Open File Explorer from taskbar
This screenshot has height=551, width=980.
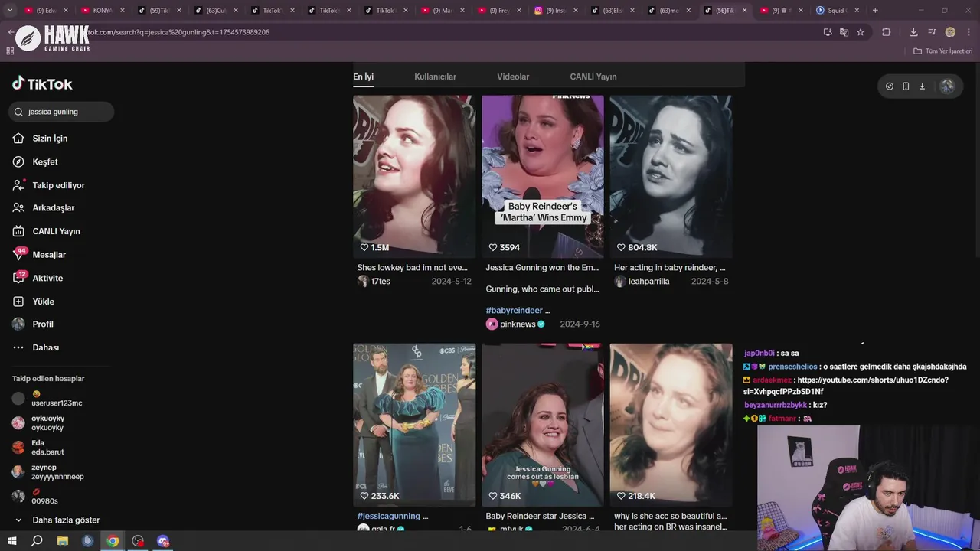coord(63,541)
